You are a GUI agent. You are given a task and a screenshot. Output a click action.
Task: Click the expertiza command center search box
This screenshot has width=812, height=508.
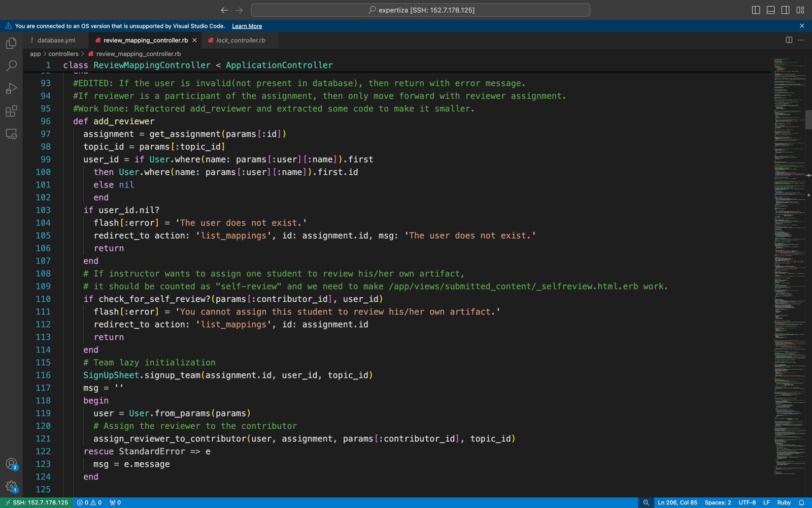pos(420,10)
